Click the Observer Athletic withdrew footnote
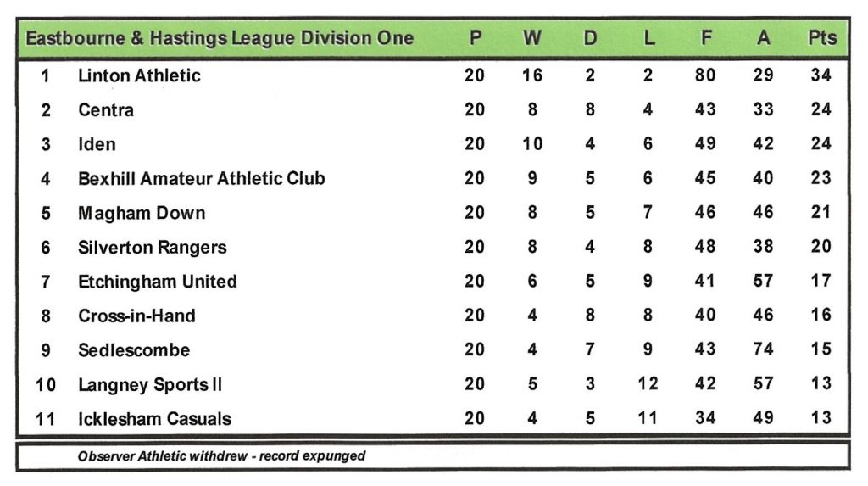 pos(221,456)
